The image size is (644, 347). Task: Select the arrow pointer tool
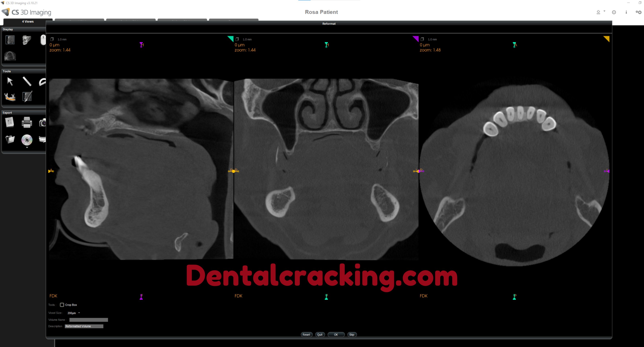click(10, 82)
